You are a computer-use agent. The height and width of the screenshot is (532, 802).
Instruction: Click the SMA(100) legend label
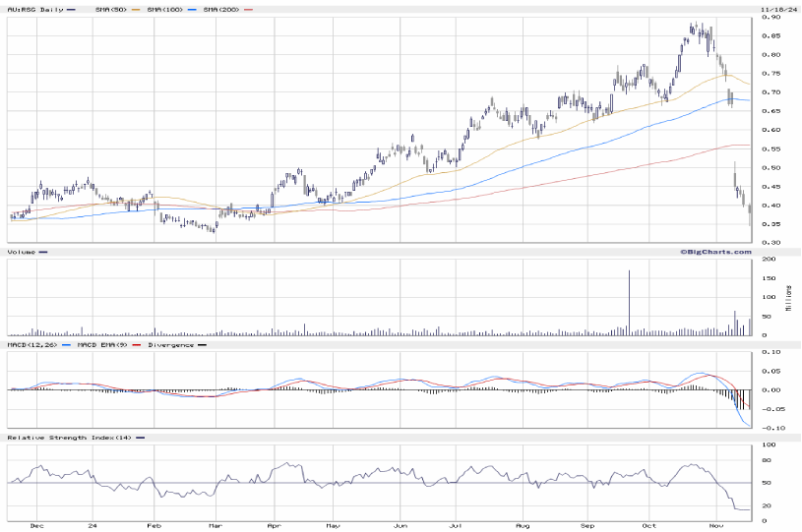(163, 9)
